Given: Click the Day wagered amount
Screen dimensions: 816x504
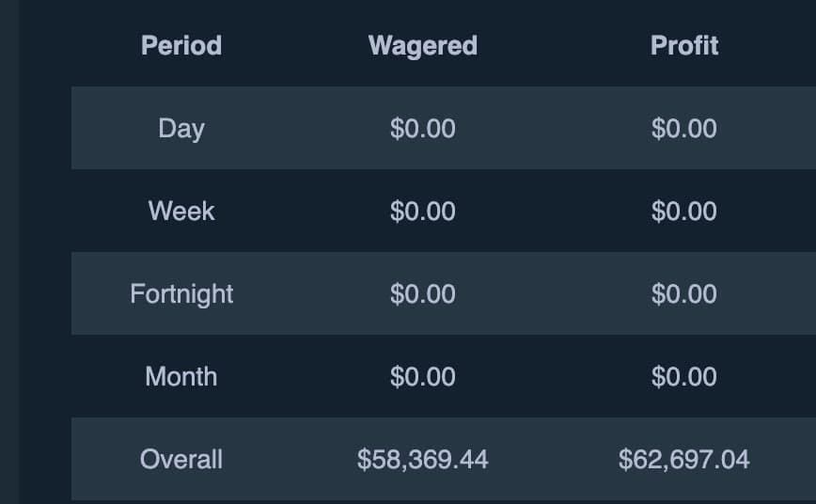Looking at the screenshot, I should point(423,128).
